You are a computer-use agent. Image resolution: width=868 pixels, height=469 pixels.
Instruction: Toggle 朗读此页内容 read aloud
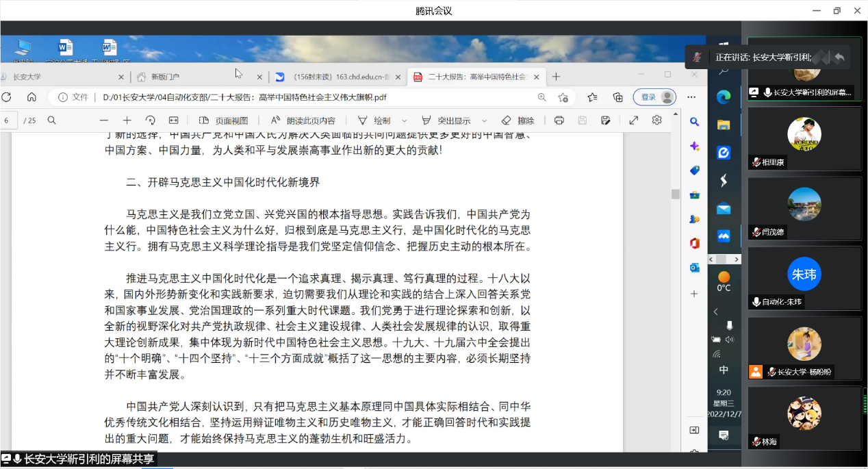(303, 121)
